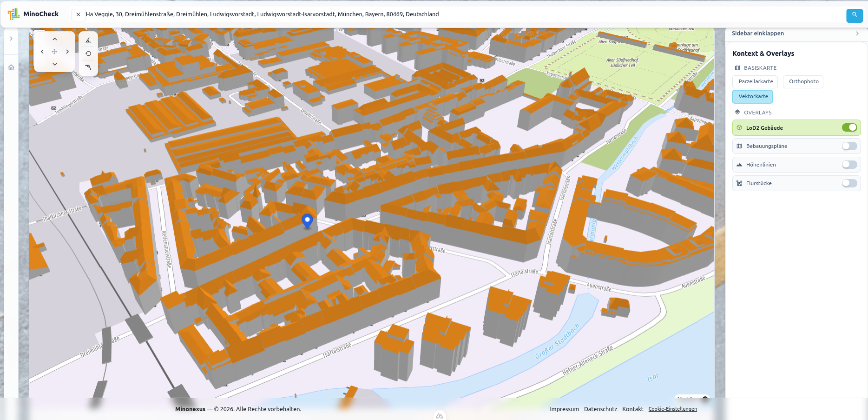Viewport: 868px width, 420px height.
Task: Pan the map east using the right arrow
Action: point(67,52)
